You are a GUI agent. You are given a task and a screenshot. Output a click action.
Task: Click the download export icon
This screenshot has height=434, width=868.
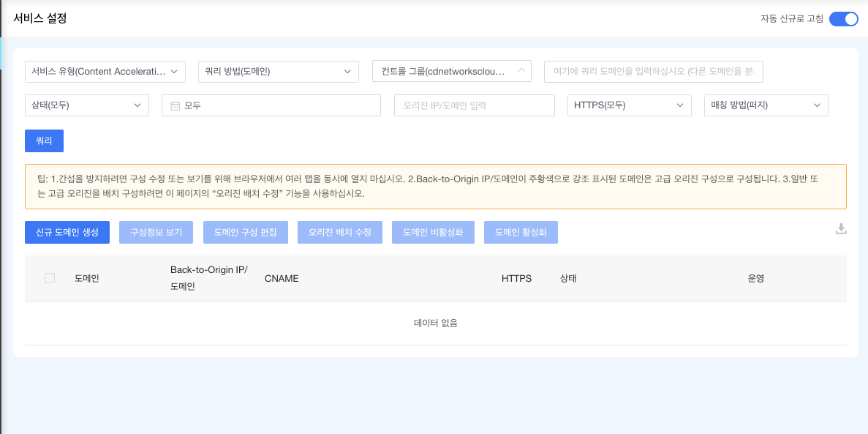[841, 229]
